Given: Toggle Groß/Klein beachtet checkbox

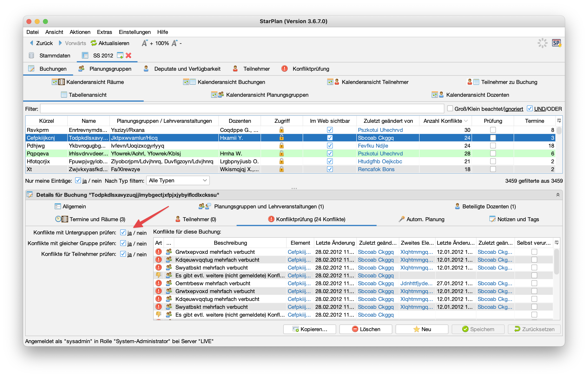Looking at the screenshot, I should pos(450,109).
